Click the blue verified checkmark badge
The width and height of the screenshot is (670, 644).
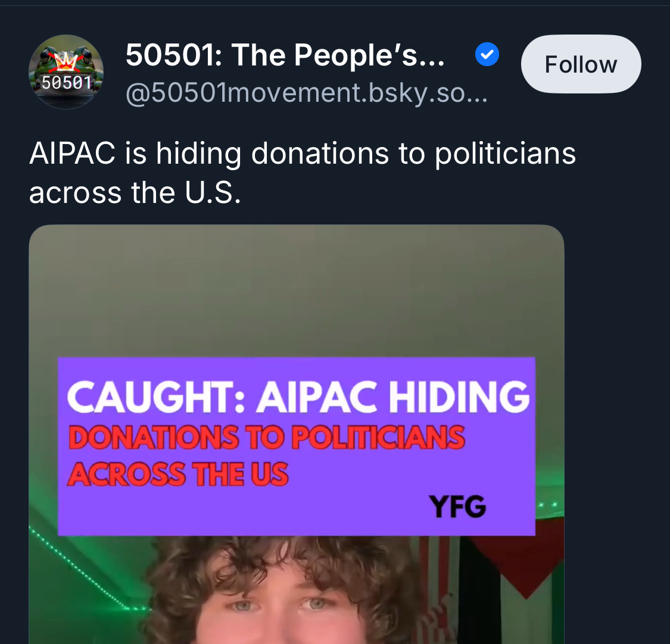pyautogui.click(x=487, y=55)
